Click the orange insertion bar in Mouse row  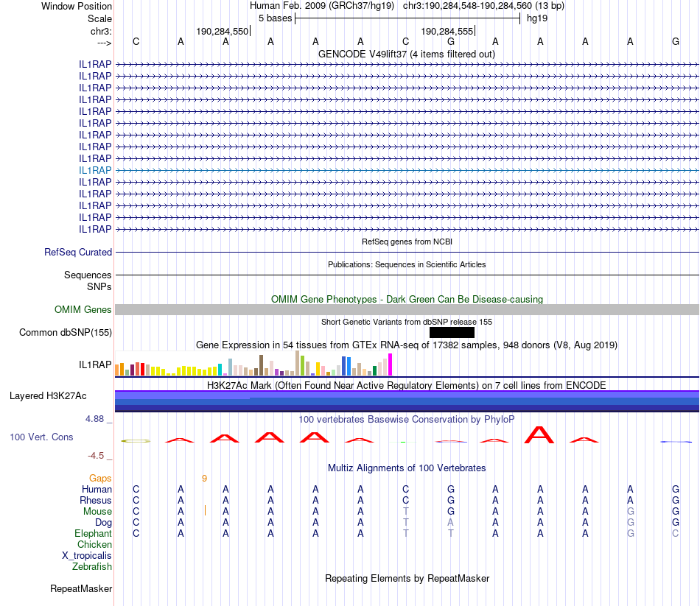pyautogui.click(x=205, y=510)
